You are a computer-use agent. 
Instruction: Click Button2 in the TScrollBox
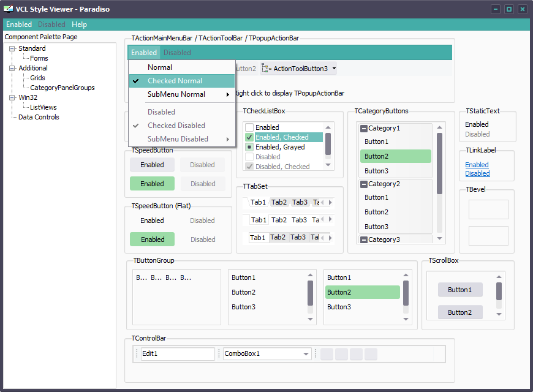tap(460, 312)
